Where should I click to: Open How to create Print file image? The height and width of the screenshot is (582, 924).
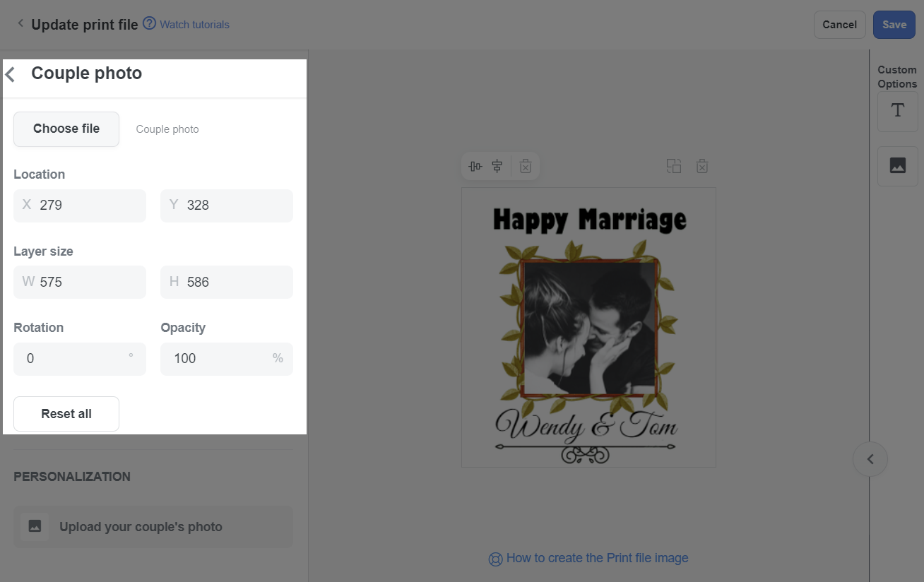point(597,558)
